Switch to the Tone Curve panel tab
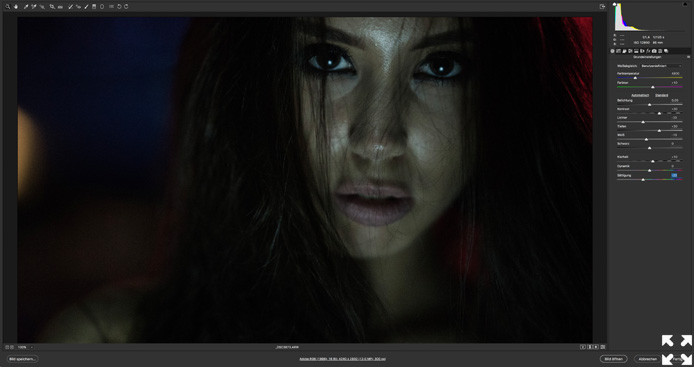Viewport: 694px width, 367px height. 618,51
